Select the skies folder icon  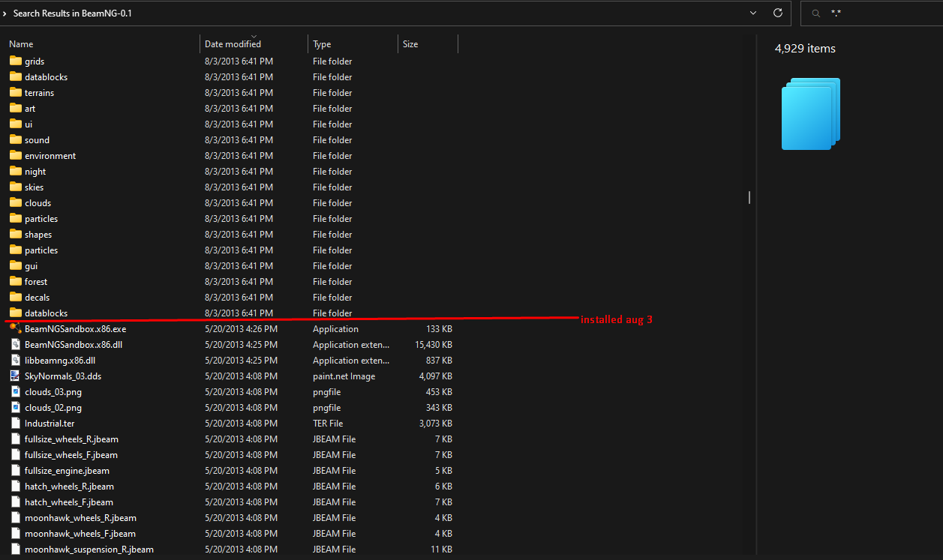(16, 187)
